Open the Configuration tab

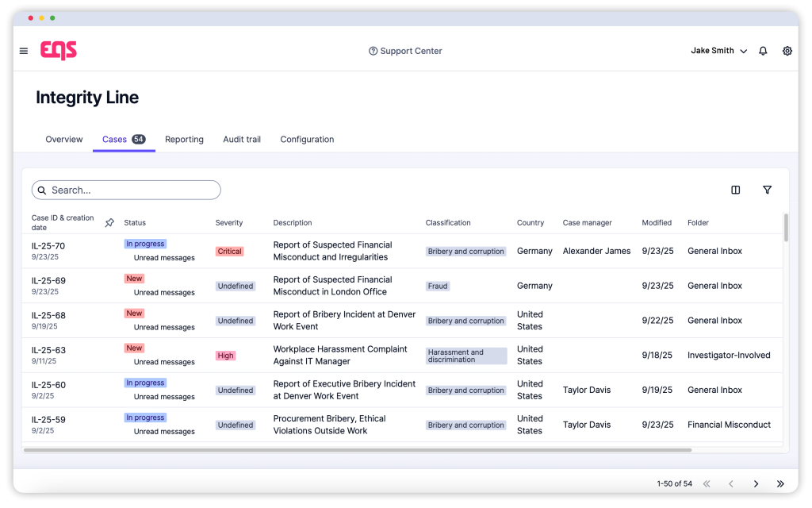[x=307, y=139]
